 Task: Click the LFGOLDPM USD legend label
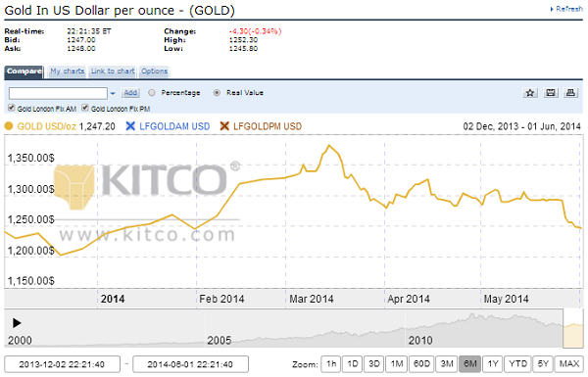pos(268,126)
